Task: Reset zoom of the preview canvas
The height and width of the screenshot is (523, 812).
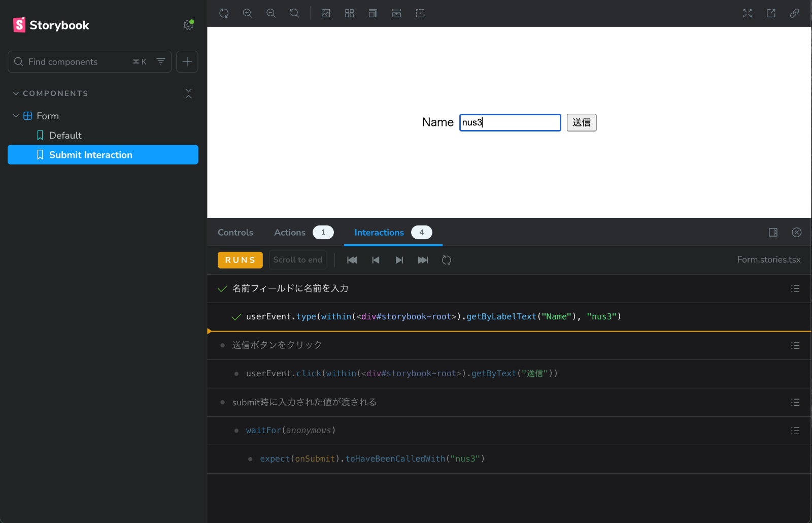Action: (294, 13)
